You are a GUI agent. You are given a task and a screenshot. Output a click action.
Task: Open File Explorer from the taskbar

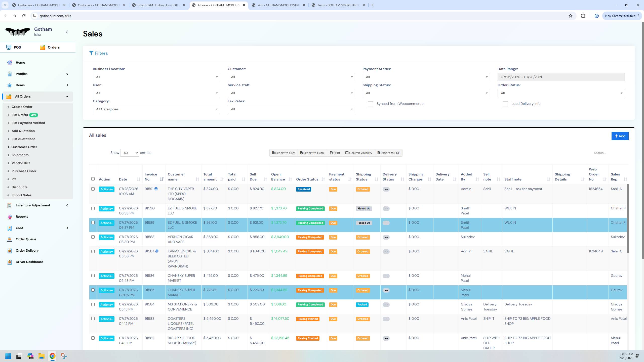coord(41,356)
